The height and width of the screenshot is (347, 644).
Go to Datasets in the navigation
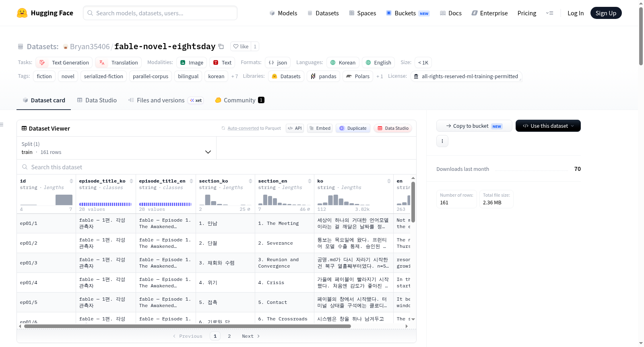tap(323, 13)
